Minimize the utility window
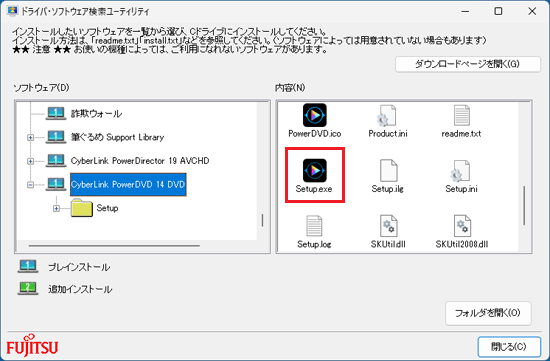 (x=465, y=12)
